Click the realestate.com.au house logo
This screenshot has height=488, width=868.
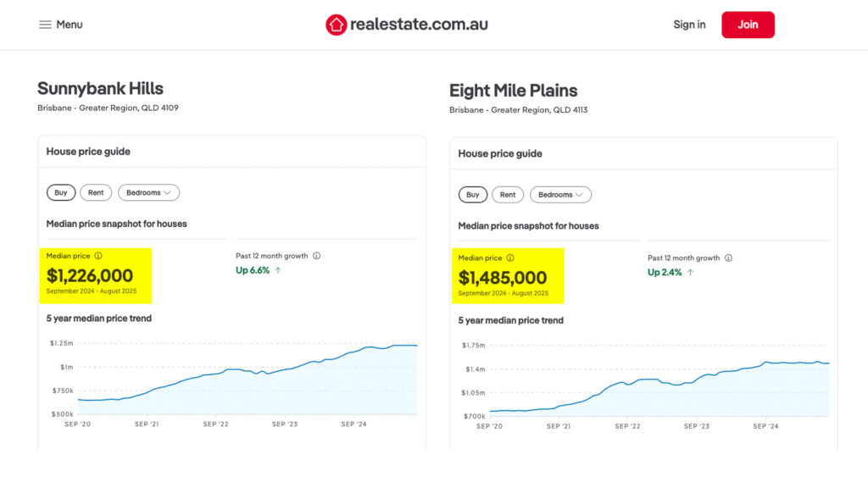click(337, 25)
